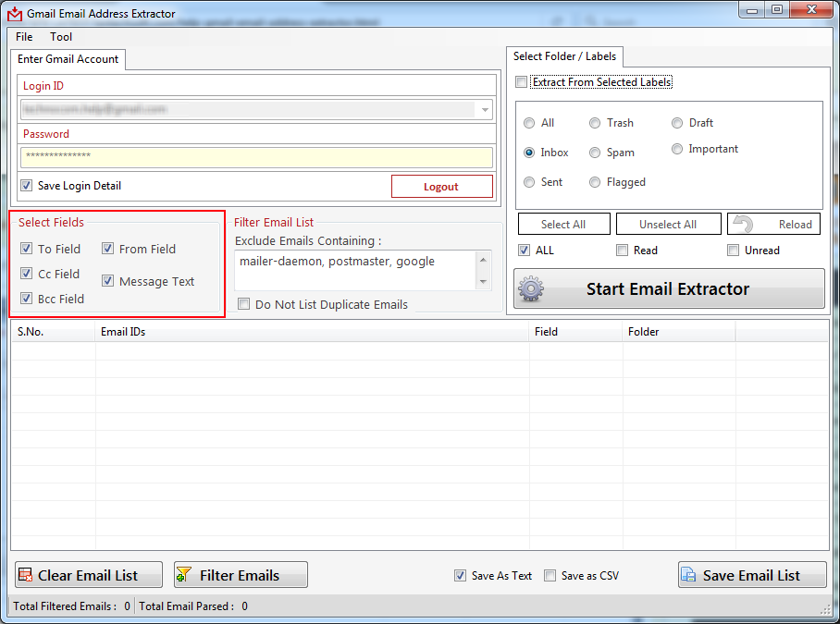Click the Gmail extractor app icon in title bar
Screen dimensions: 840x624
point(15,14)
